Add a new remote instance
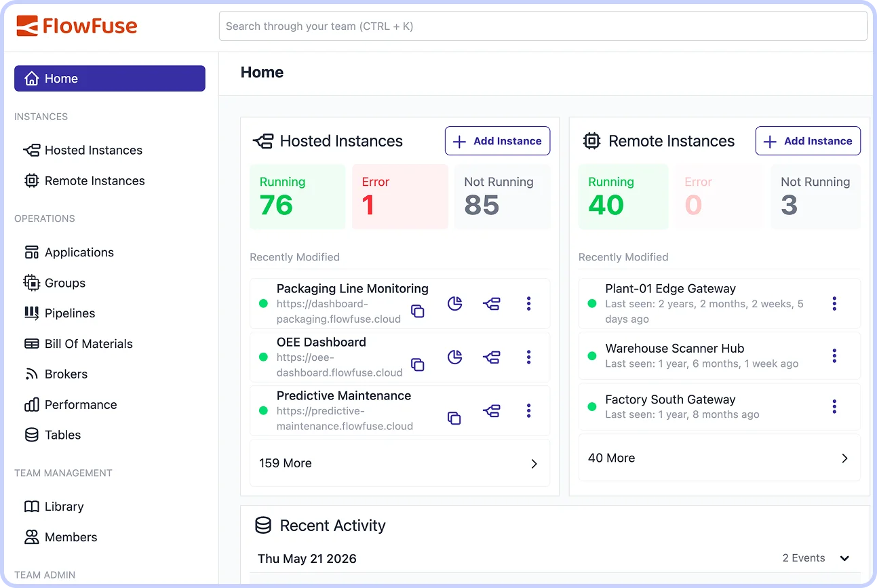Image resolution: width=877 pixels, height=588 pixels. point(808,141)
